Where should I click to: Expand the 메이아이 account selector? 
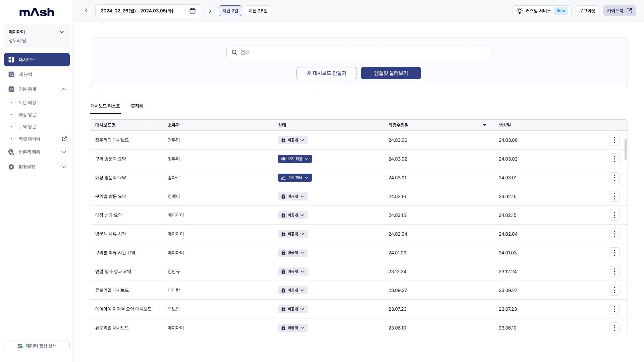pyautogui.click(x=62, y=32)
